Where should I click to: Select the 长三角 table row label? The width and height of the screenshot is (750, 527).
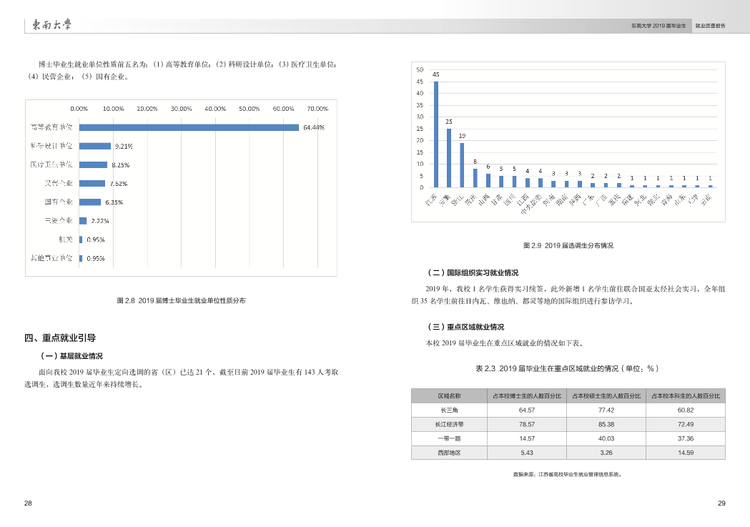[449, 410]
